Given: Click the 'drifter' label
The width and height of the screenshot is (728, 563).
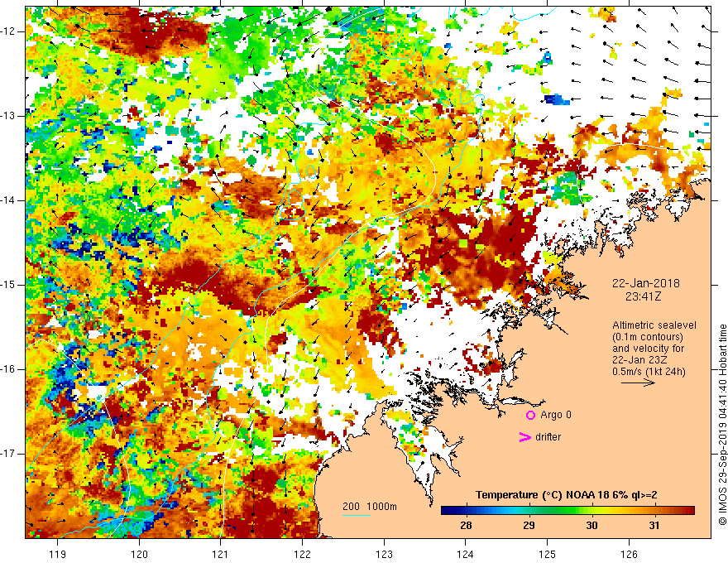Looking at the screenshot, I should (548, 437).
